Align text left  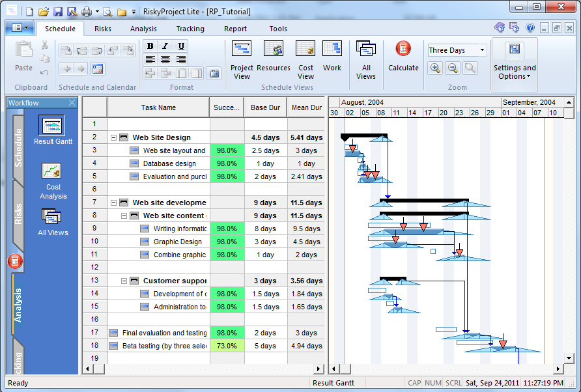[150, 59]
